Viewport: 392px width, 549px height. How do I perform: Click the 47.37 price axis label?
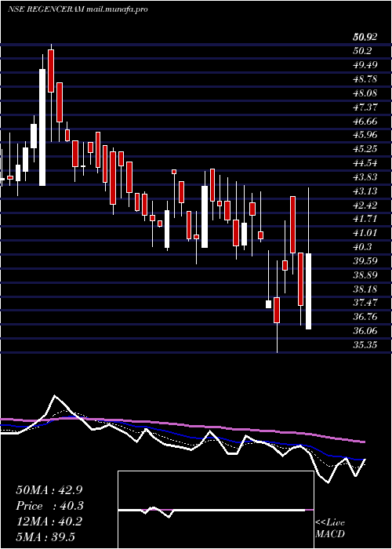(x=365, y=107)
